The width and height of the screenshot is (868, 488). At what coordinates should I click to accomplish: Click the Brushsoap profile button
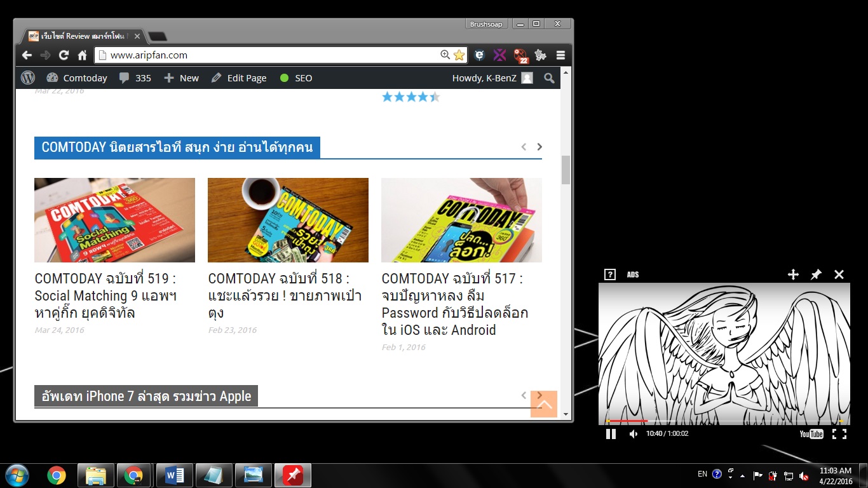point(486,24)
